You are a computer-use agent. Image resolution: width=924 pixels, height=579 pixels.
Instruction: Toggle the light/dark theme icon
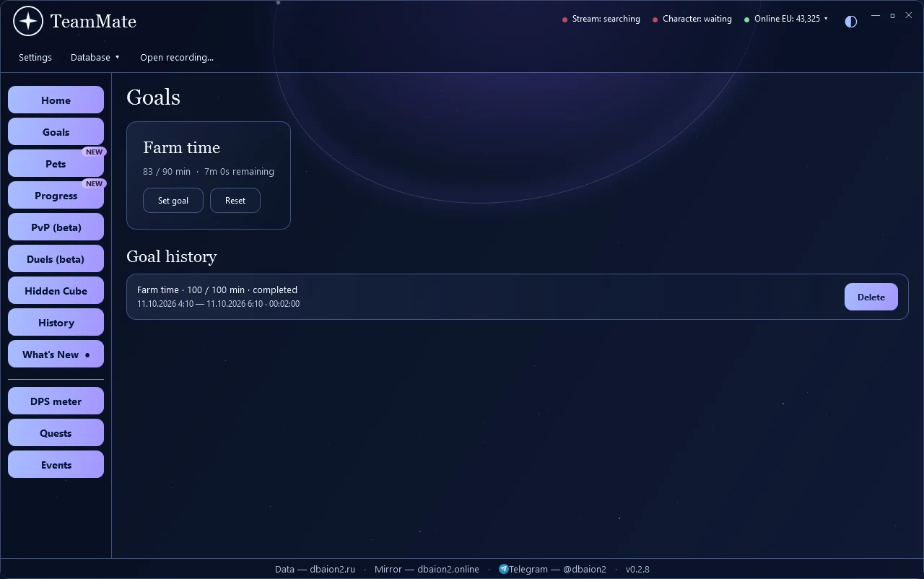(851, 22)
